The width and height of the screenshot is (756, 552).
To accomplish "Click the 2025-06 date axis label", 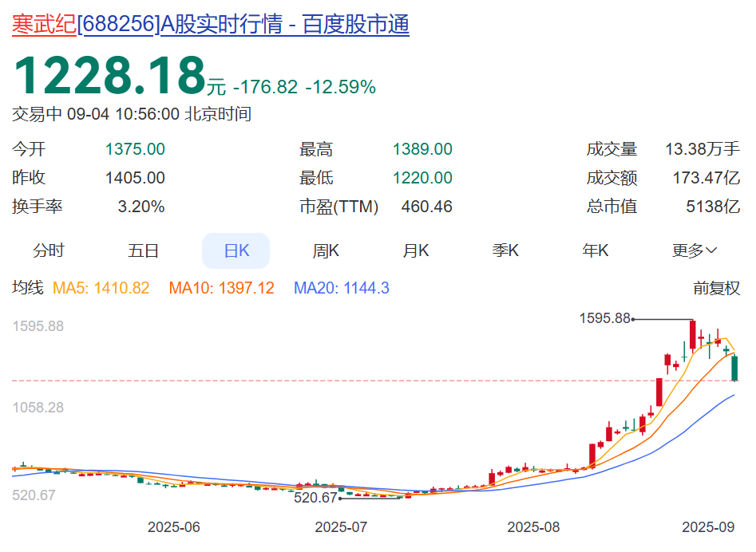I will (173, 527).
